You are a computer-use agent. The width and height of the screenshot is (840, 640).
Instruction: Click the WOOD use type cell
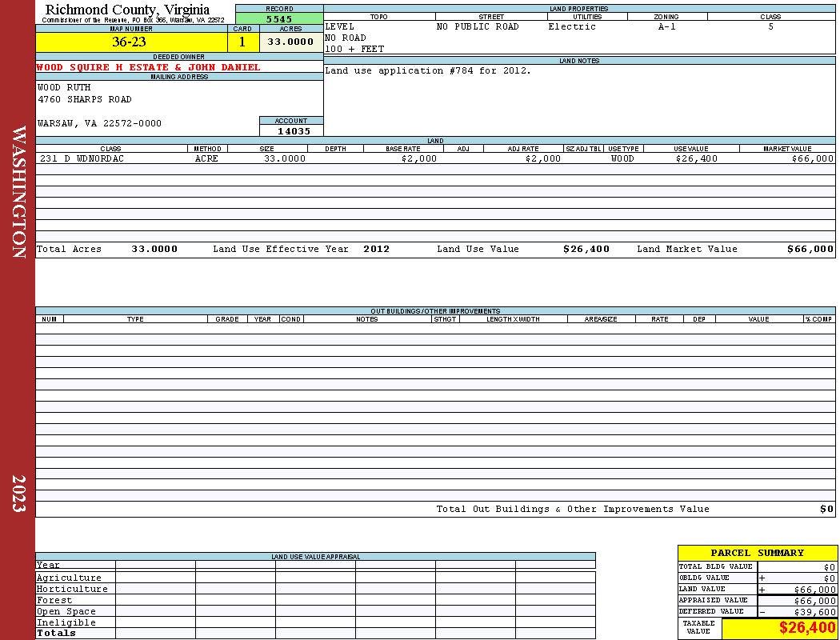point(622,158)
